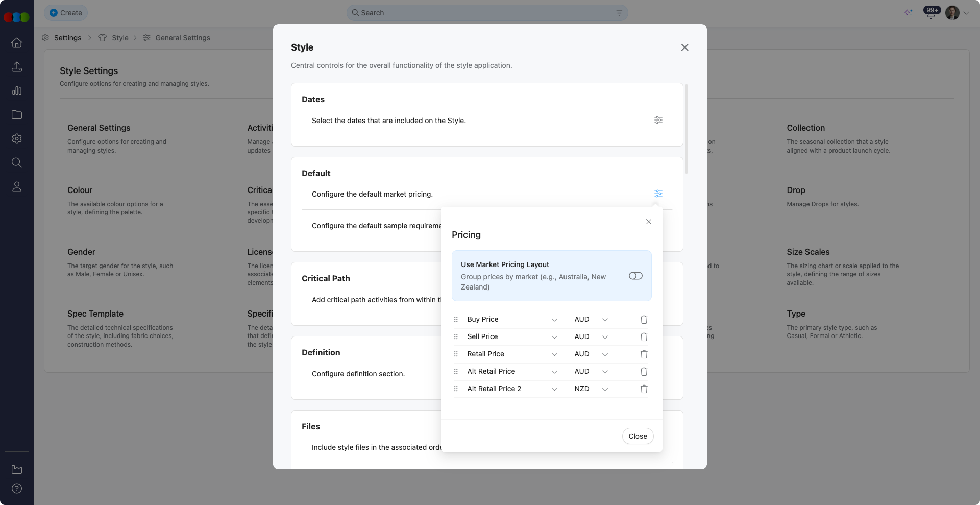Viewport: 980px width, 505px height.
Task: Expand the Buy Price dropdown
Action: click(554, 319)
